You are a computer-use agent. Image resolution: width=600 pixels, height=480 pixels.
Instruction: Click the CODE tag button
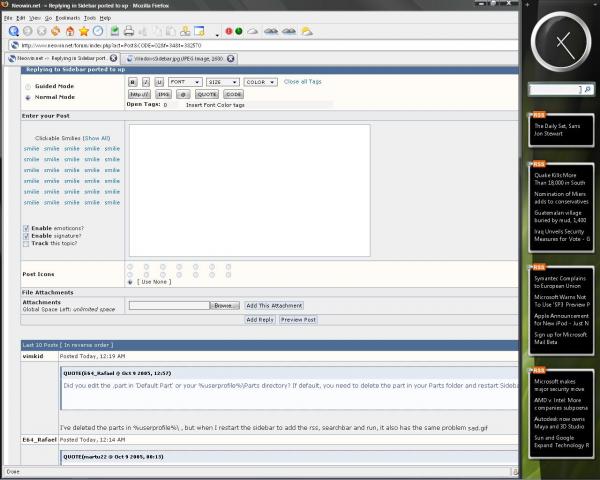click(x=233, y=94)
